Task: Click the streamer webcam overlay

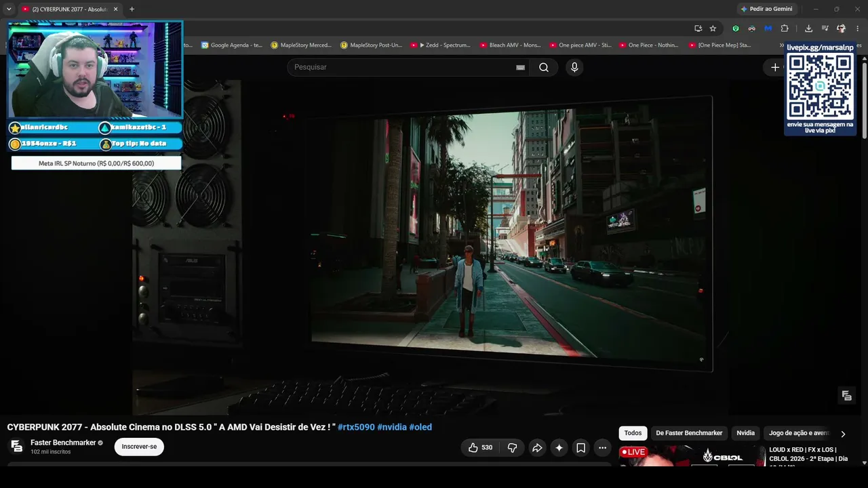Action: (x=96, y=70)
